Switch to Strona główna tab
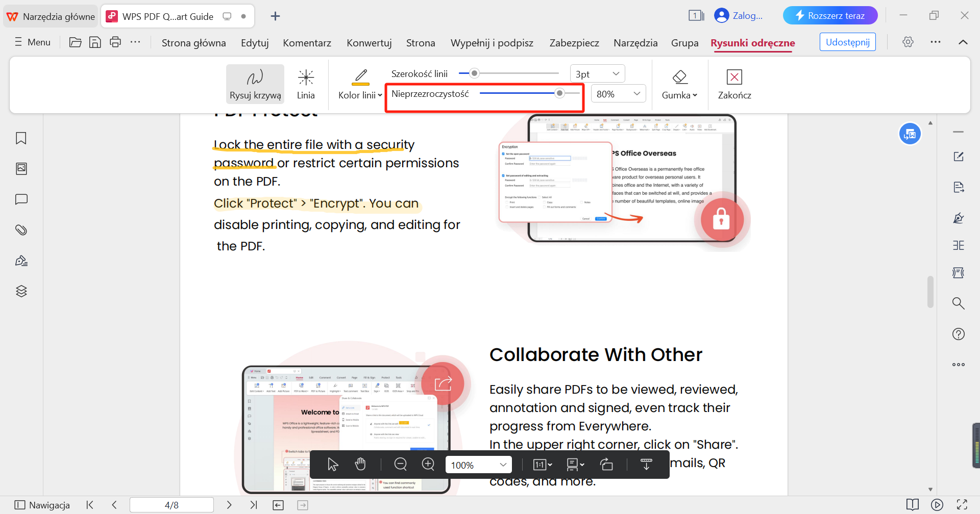Screen dimensions: 980x514 click(x=194, y=43)
